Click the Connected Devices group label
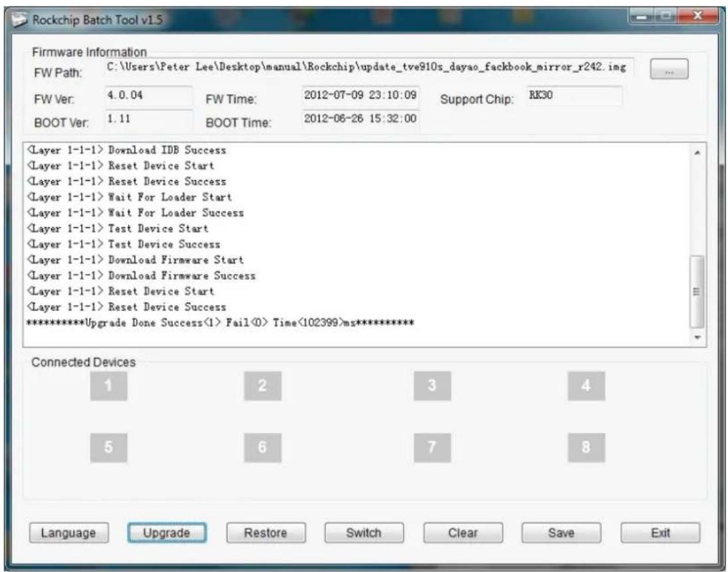The width and height of the screenshot is (728, 572). (x=84, y=362)
